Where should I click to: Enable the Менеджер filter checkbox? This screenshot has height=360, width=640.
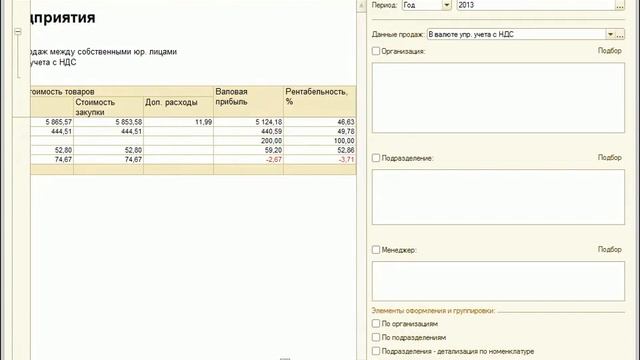376,250
